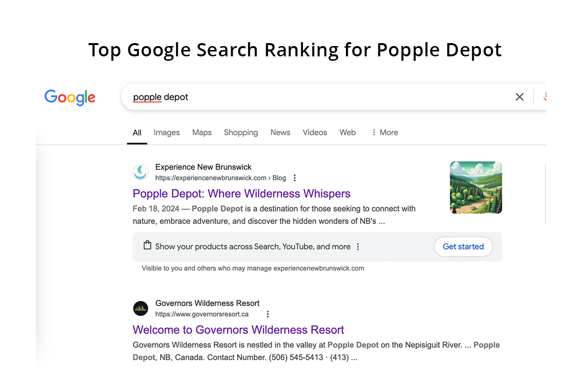Click the shopping bag icon in products banner
This screenshot has width=588, height=392.
coord(147,245)
